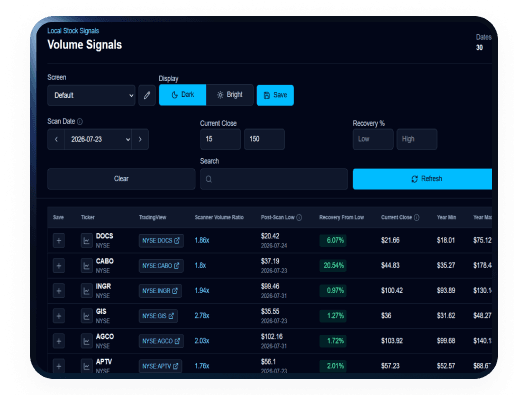This screenshot has width=514, height=395.
Task: Click the 2.78x volume ratio for GIS
Action: [x=202, y=316]
